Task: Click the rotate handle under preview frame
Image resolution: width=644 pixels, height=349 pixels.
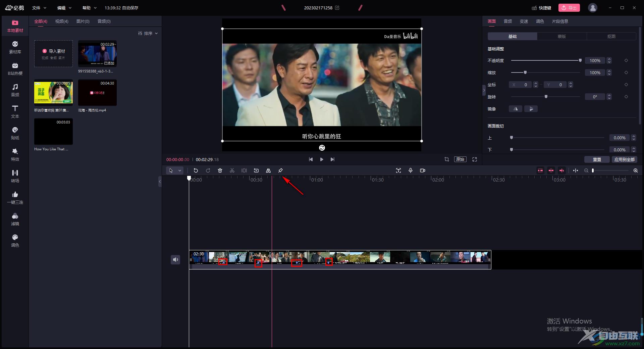Action: point(322,148)
